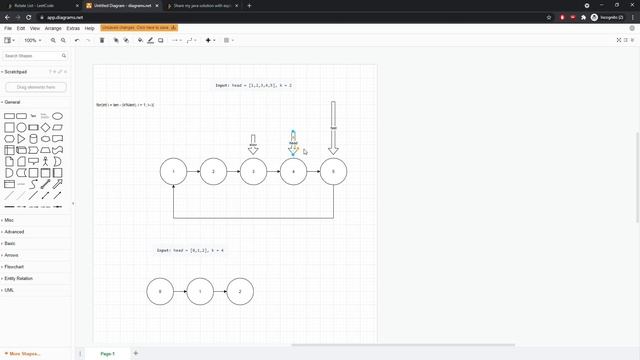Click the scratchpad close icon

[x=65, y=72]
